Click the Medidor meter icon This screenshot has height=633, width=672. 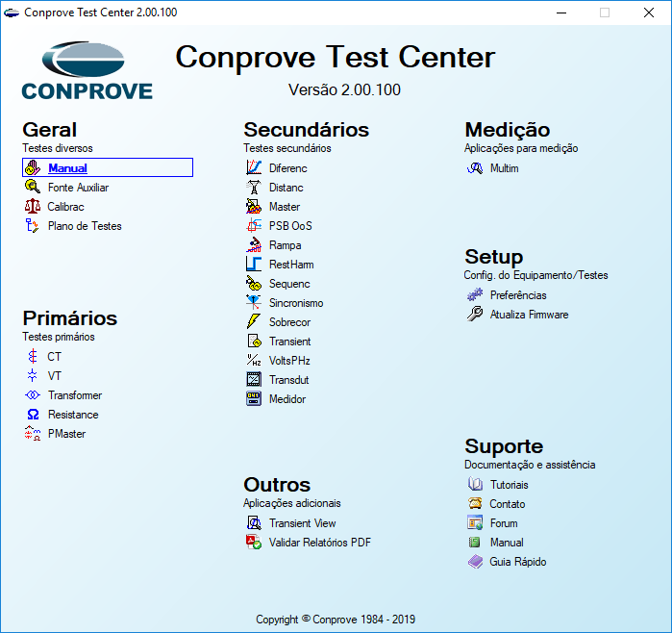pos(254,398)
